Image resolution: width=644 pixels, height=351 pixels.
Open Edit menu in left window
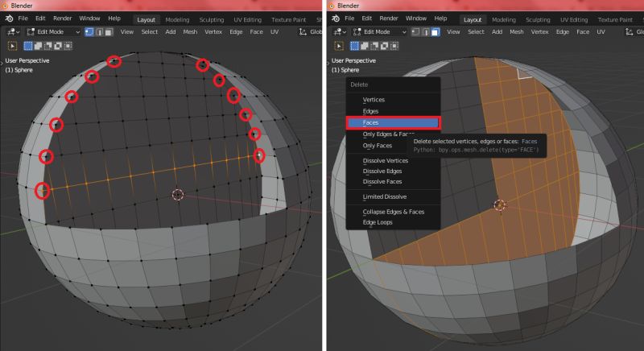40,19
